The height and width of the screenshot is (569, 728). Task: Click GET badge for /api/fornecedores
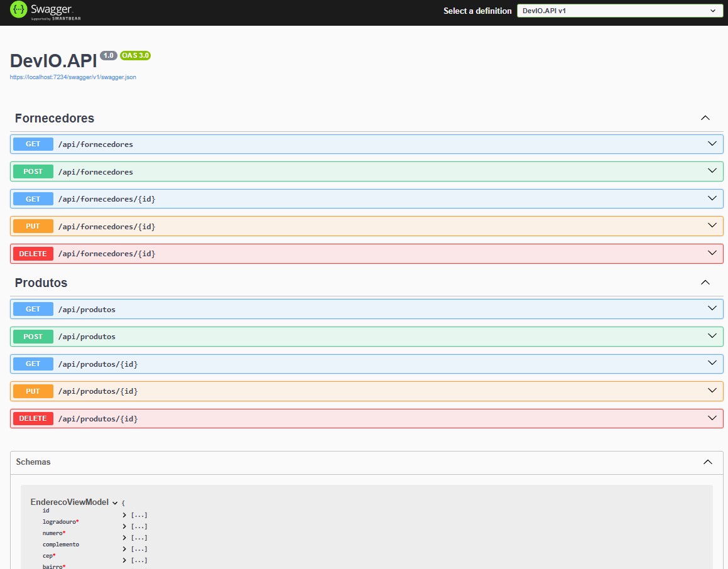(33, 144)
